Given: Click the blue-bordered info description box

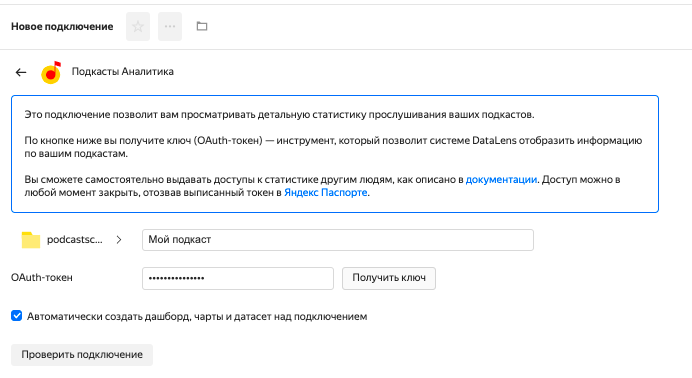Looking at the screenshot, I should [335, 154].
